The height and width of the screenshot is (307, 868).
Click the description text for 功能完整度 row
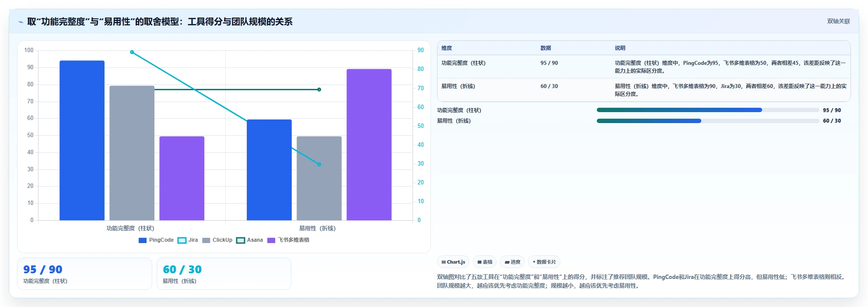[x=730, y=67]
